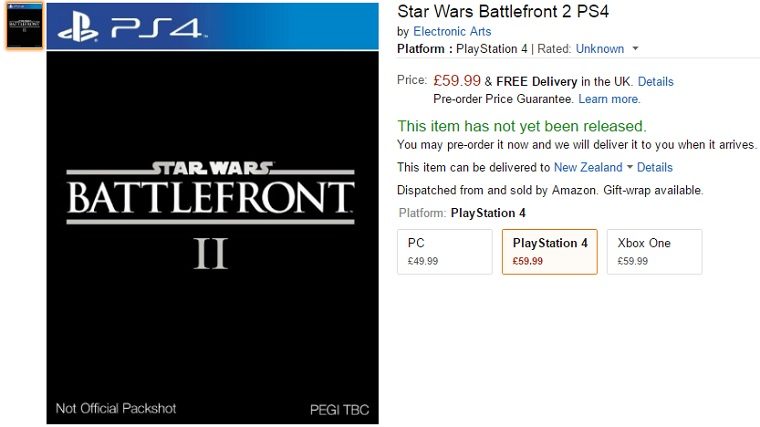Click the Star Wars Battlefront 2 PS4 title
Viewport: 760px width, 427px height.
click(x=503, y=12)
